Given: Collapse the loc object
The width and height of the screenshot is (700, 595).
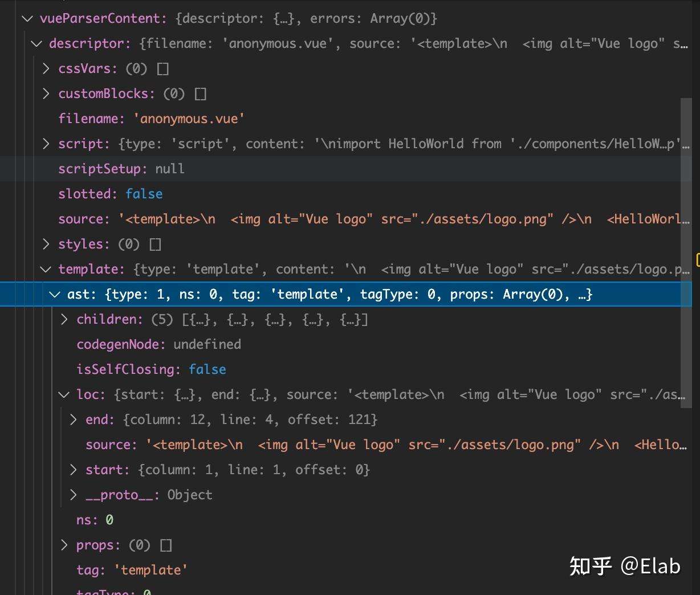Looking at the screenshot, I should pos(64,394).
